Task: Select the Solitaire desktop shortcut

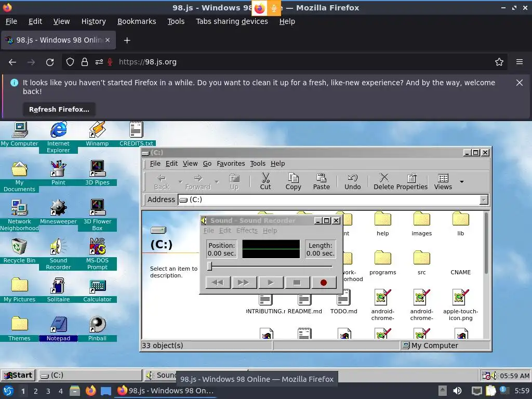Action: coord(58,290)
